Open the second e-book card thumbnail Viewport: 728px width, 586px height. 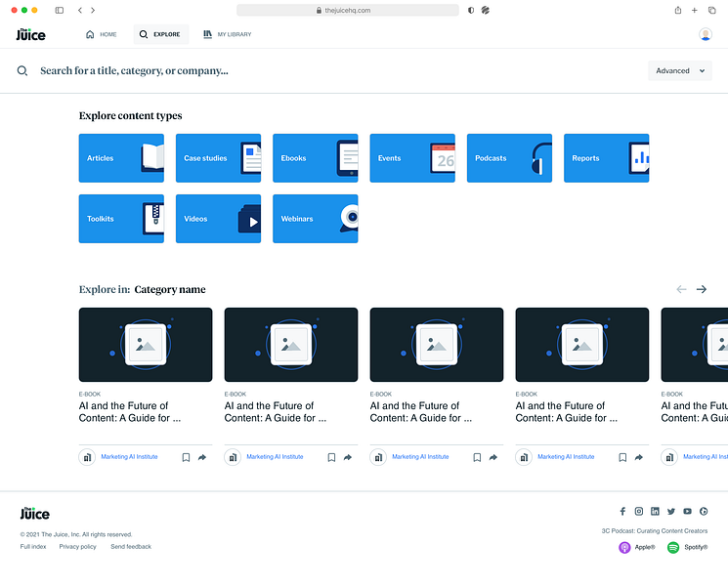291,345
